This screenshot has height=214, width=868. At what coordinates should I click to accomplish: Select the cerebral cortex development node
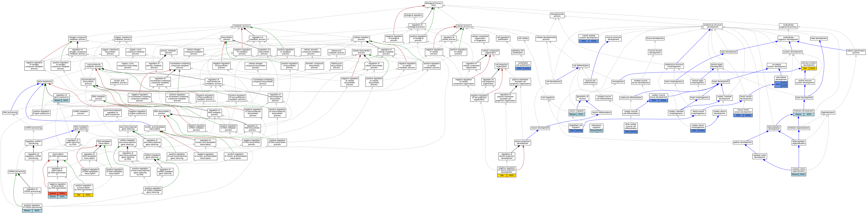(x=759, y=156)
